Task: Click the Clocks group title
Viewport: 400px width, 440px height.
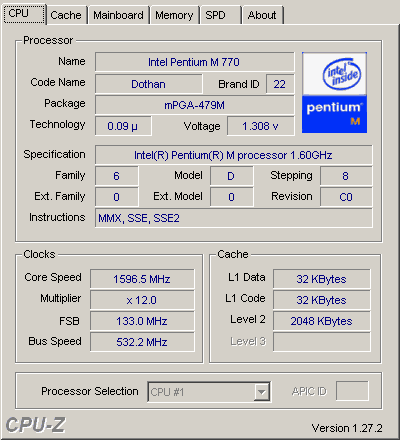Action: (39, 254)
